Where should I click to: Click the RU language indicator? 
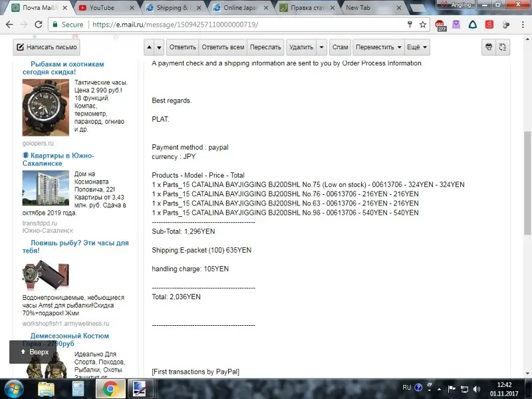click(x=407, y=388)
